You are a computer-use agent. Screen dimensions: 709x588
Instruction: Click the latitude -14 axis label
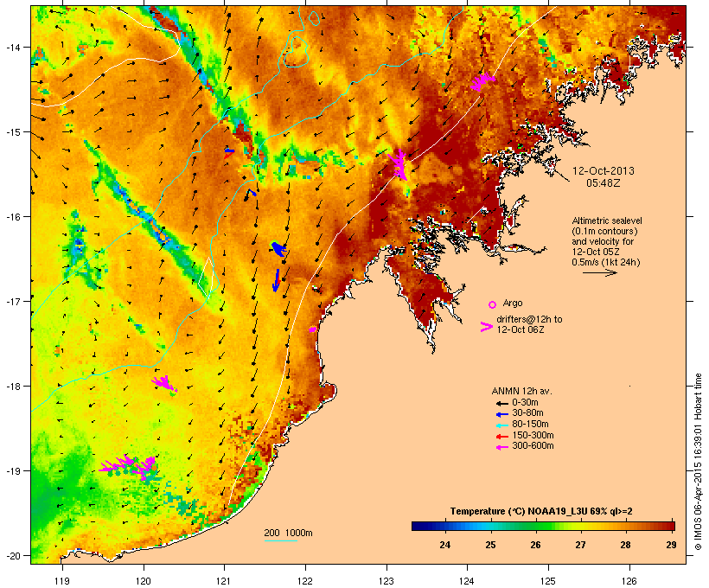pyautogui.click(x=12, y=47)
